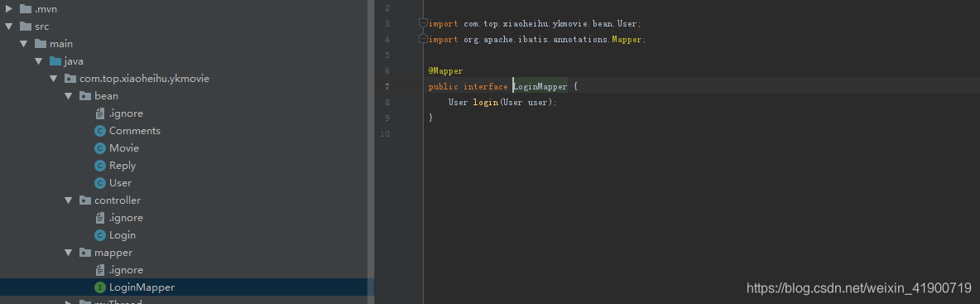Image resolution: width=980 pixels, height=304 pixels.
Task: Select the bean package label
Action: [106, 96]
